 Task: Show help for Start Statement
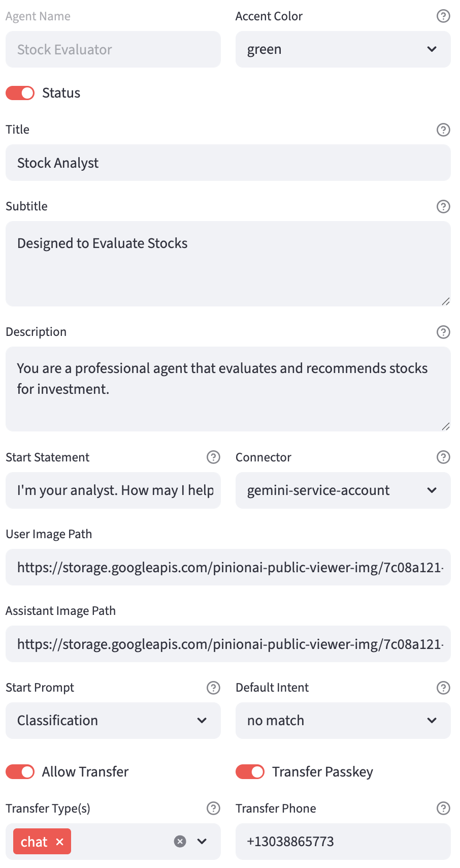coord(213,457)
